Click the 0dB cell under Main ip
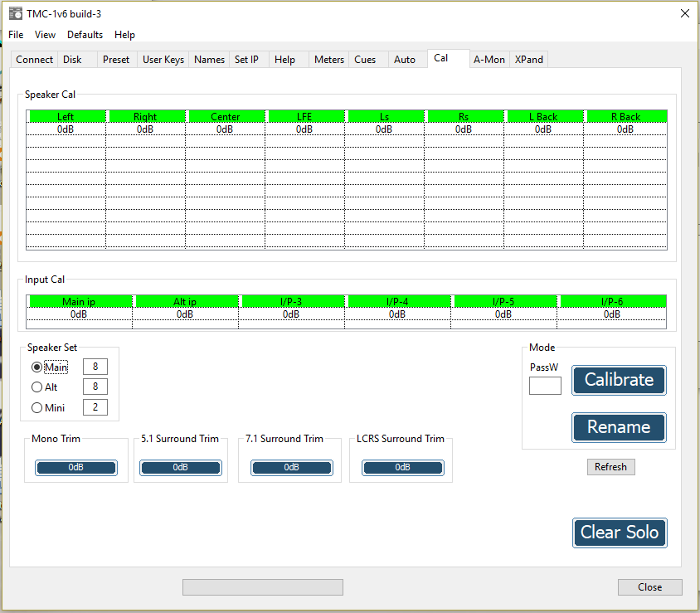This screenshot has height=613, width=700. [x=79, y=314]
